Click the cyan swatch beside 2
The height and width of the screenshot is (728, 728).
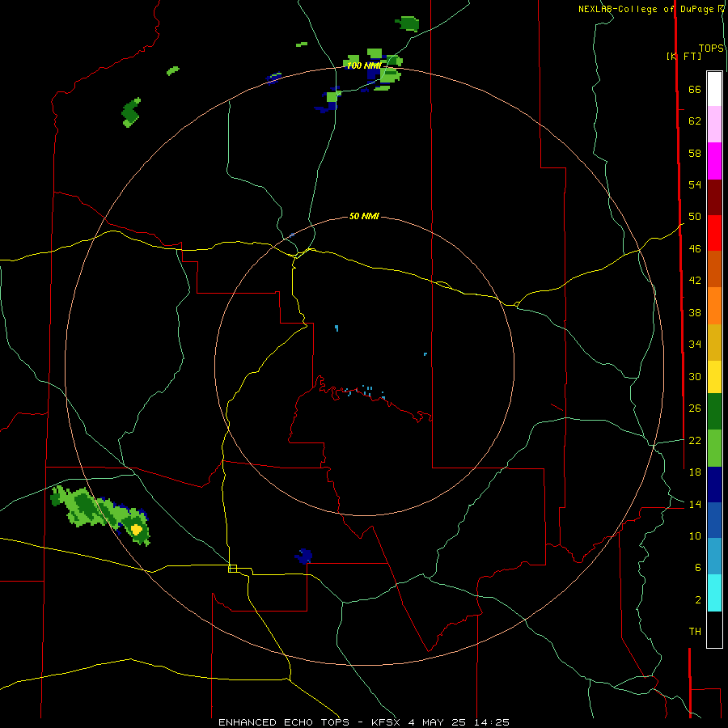pyautogui.click(x=714, y=593)
